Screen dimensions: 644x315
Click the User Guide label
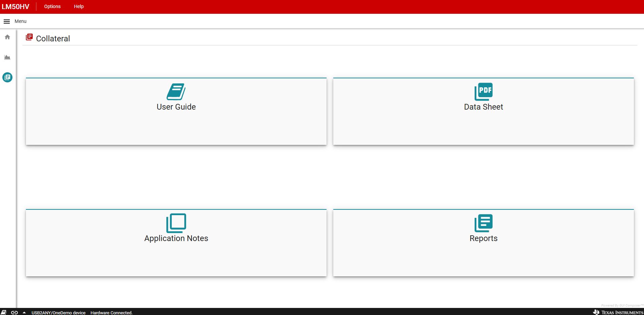click(x=176, y=107)
